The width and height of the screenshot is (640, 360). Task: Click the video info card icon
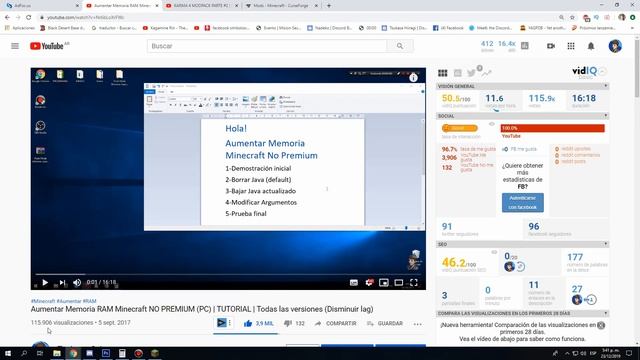(x=413, y=78)
